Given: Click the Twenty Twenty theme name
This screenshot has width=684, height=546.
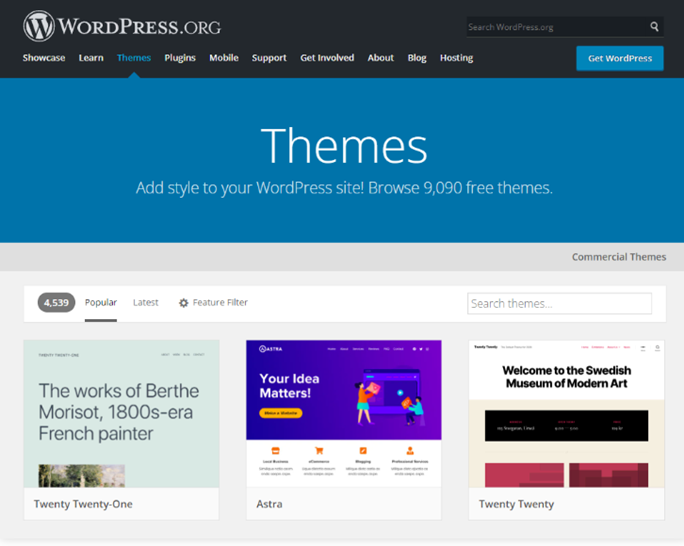Looking at the screenshot, I should coord(516,504).
